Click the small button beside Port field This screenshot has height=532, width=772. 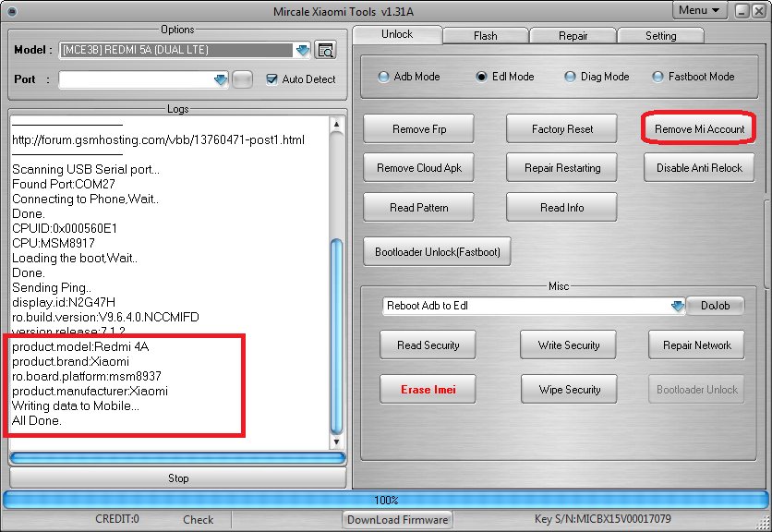tap(242, 79)
